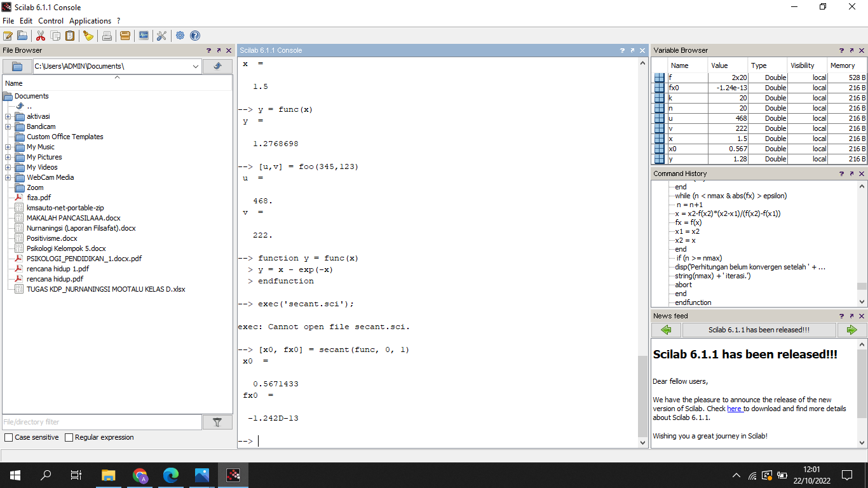Open the Control menu
868x488 pixels.
click(51, 21)
